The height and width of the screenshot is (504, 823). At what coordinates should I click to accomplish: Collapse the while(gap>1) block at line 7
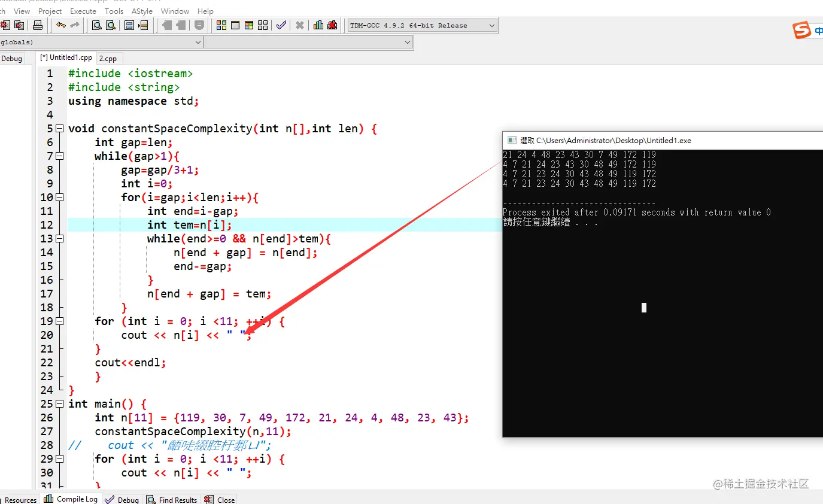click(x=59, y=156)
